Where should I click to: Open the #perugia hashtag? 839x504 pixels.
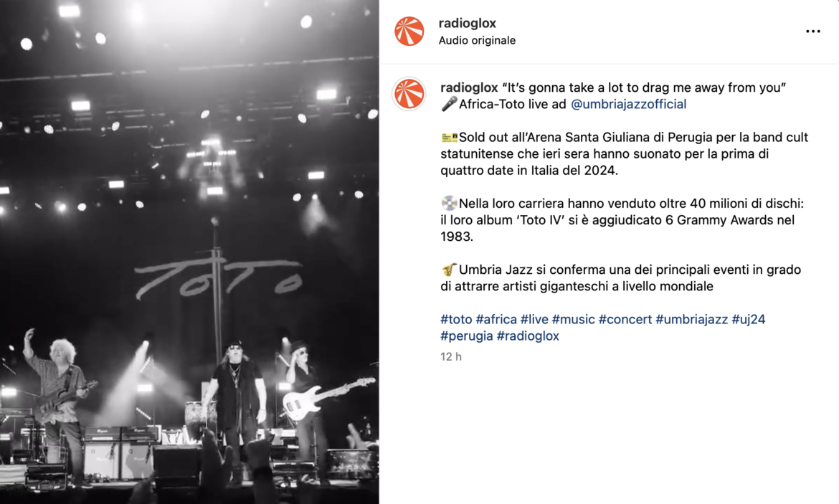[x=467, y=336]
